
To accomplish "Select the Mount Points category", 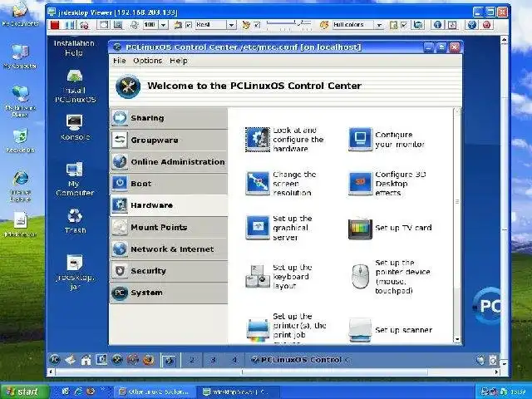I will click(169, 227).
